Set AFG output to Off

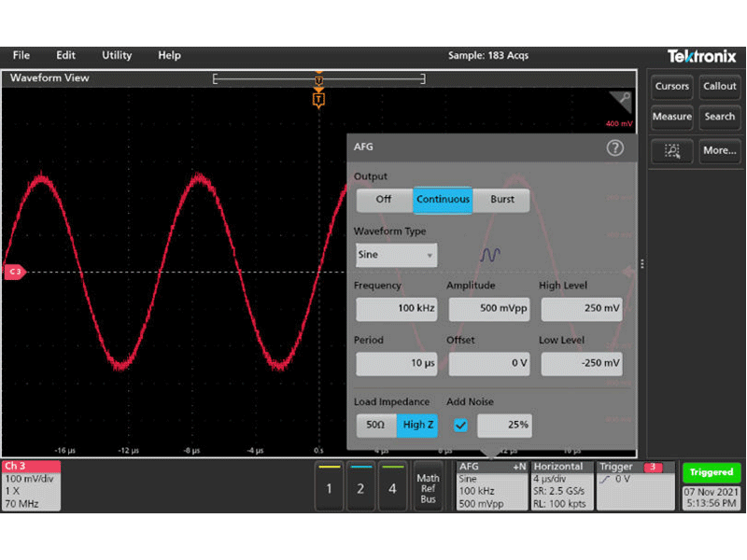click(384, 200)
